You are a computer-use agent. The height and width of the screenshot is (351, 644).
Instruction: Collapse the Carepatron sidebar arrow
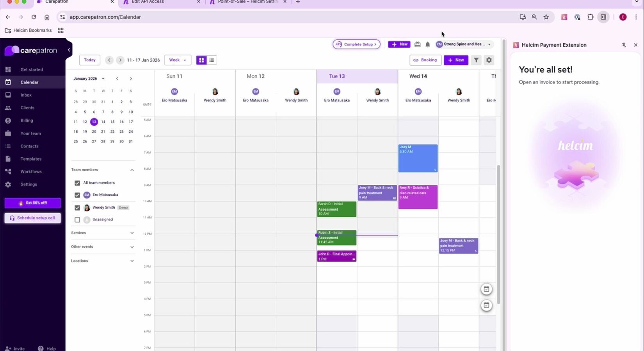(x=69, y=50)
